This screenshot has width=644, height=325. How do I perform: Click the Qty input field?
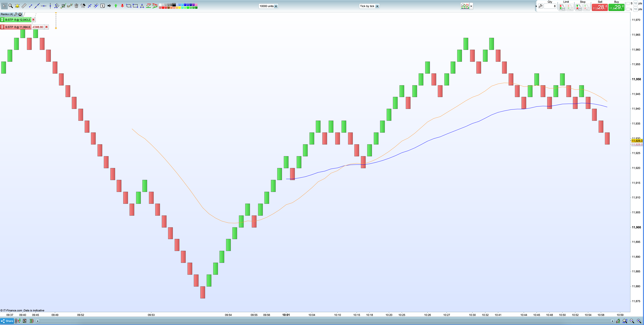[x=550, y=6]
